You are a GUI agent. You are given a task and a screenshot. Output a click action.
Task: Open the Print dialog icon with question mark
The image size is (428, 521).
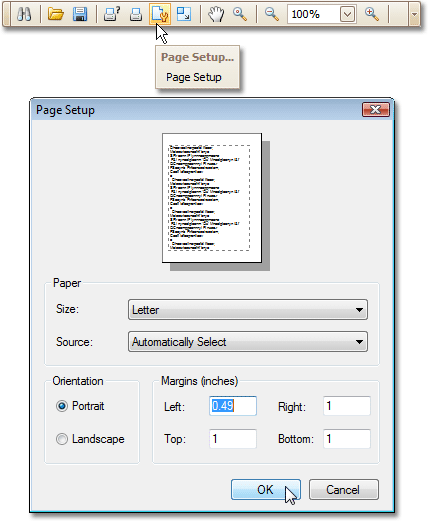click(112, 14)
